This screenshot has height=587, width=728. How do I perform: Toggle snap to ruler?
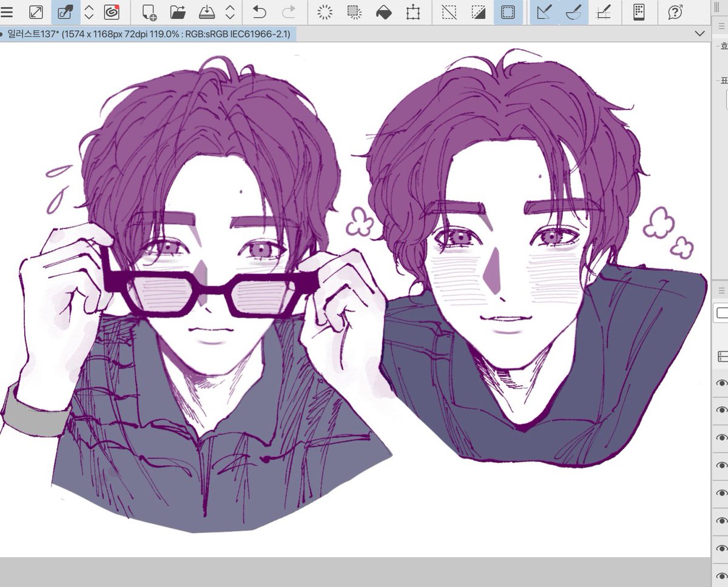click(544, 12)
